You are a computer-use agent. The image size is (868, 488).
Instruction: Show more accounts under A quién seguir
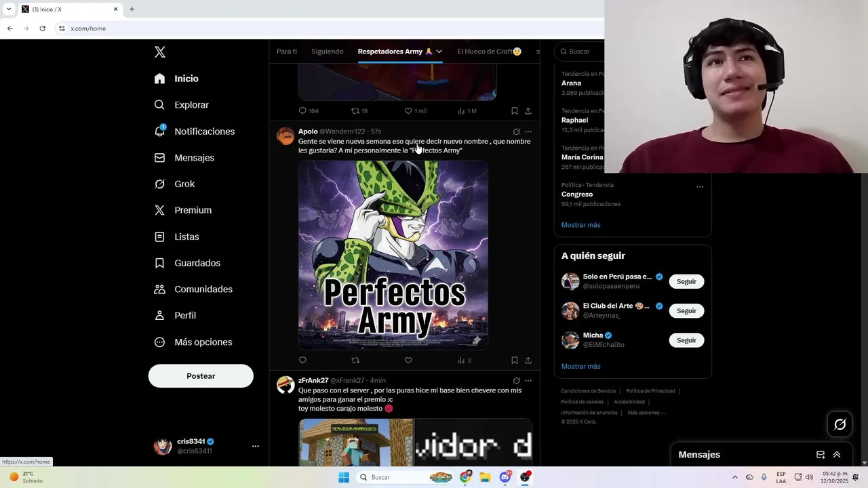pos(580,367)
